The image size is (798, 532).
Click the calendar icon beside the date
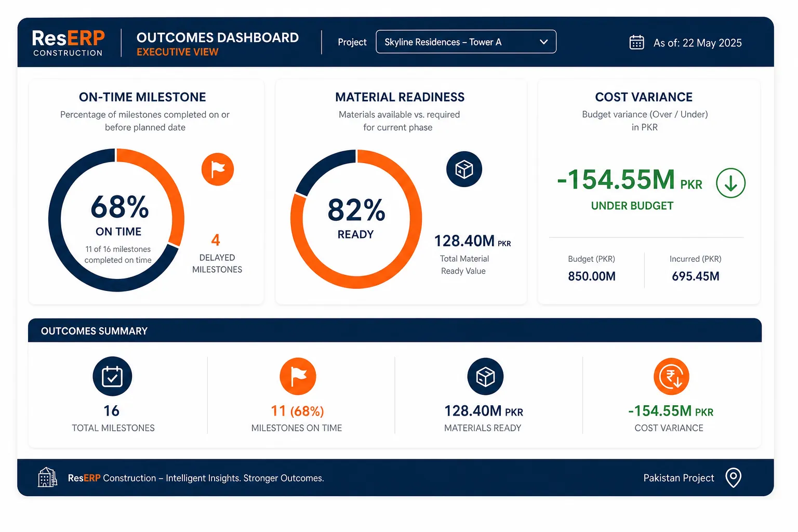(636, 42)
